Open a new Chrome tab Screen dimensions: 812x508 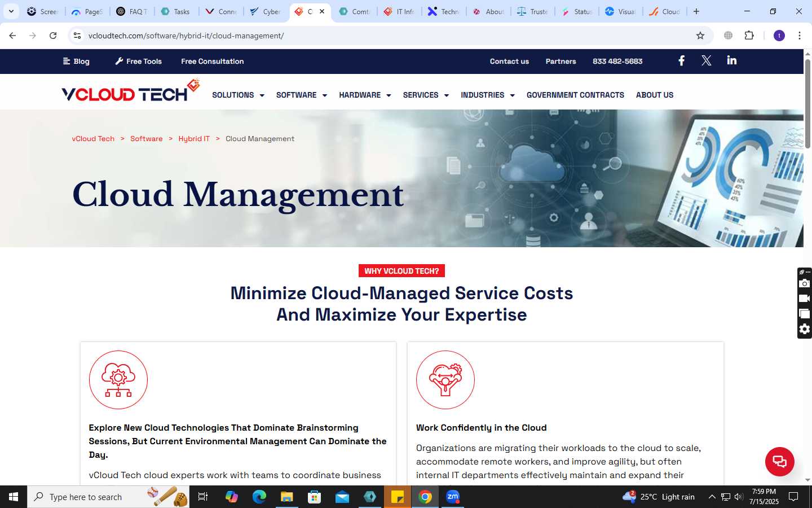pos(696,11)
